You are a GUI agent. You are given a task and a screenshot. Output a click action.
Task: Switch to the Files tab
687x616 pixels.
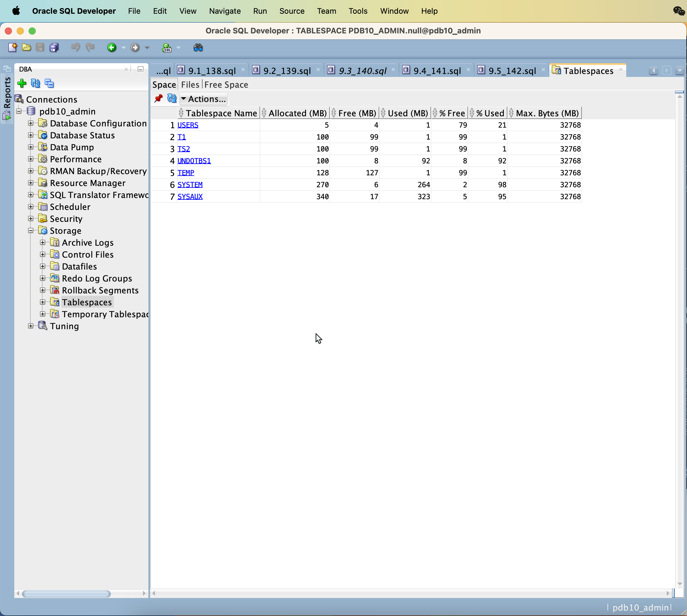click(190, 85)
